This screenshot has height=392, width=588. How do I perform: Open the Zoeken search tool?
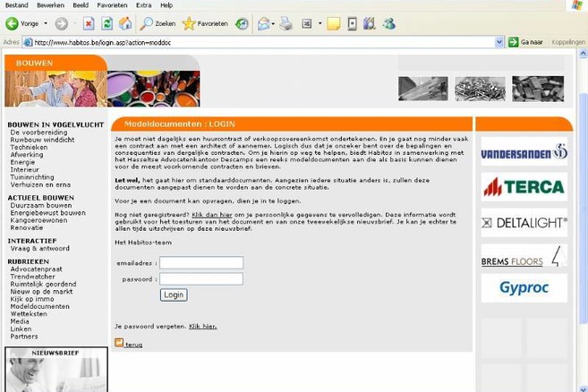pyautogui.click(x=158, y=24)
